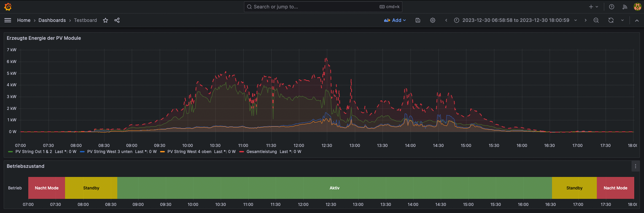This screenshot has height=213, width=644.
Task: Focus the Search or jump to field
Action: 323,7
